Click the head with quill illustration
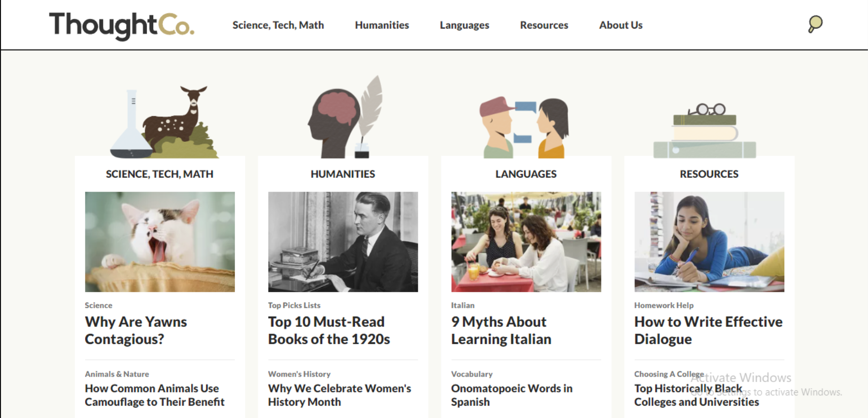 click(345, 118)
